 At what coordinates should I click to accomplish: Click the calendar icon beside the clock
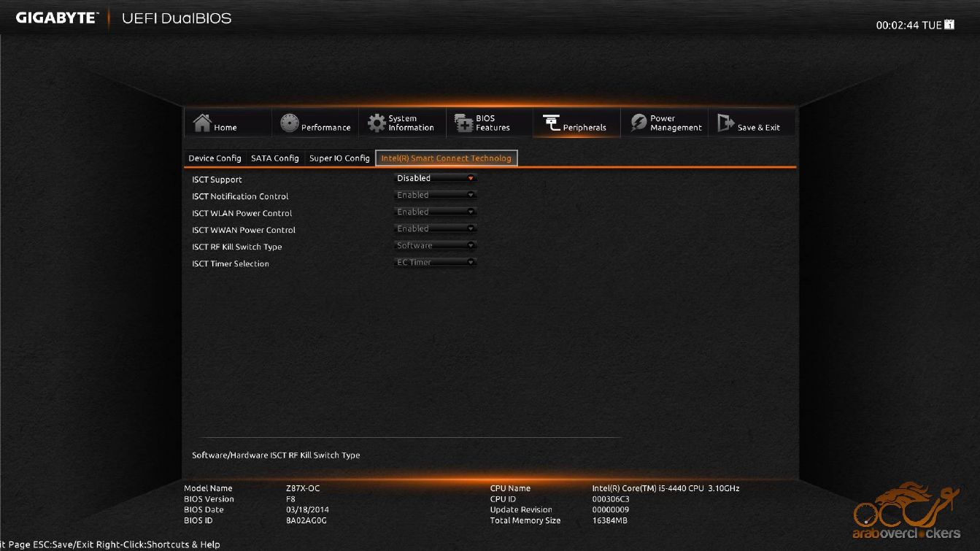[x=949, y=25]
